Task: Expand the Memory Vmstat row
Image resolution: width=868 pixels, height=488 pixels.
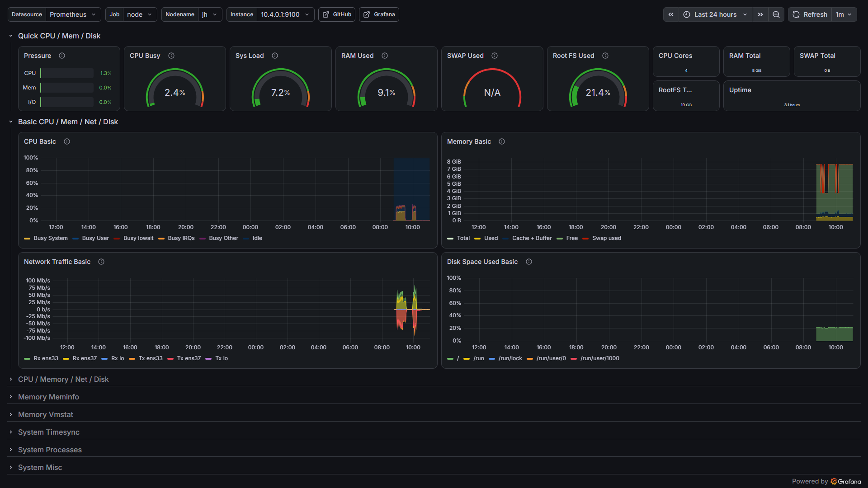Action: [x=45, y=414]
